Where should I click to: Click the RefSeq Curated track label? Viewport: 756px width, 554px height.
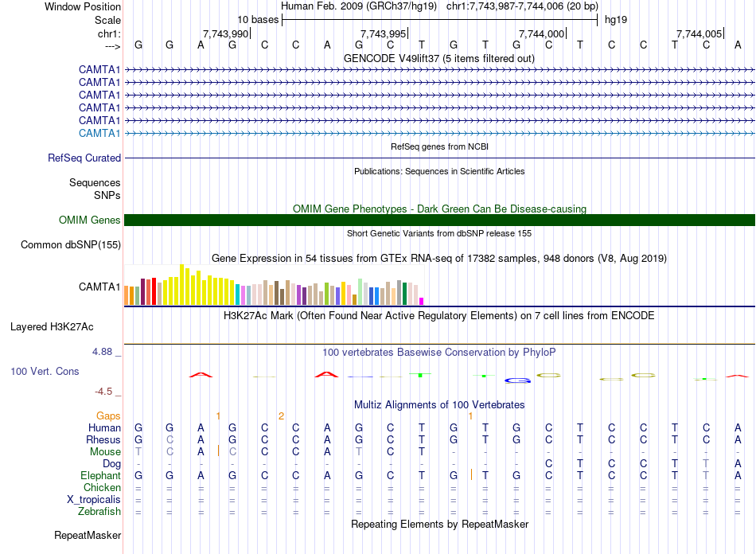pos(84,158)
